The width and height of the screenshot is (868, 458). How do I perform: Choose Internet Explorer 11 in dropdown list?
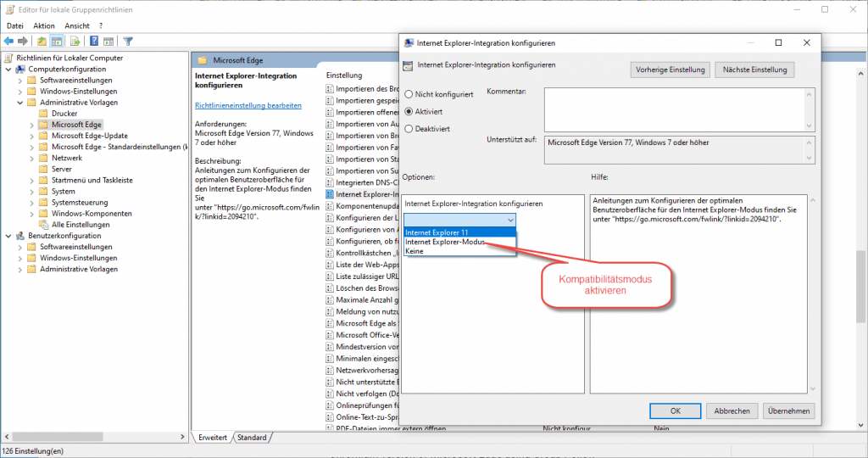459,232
